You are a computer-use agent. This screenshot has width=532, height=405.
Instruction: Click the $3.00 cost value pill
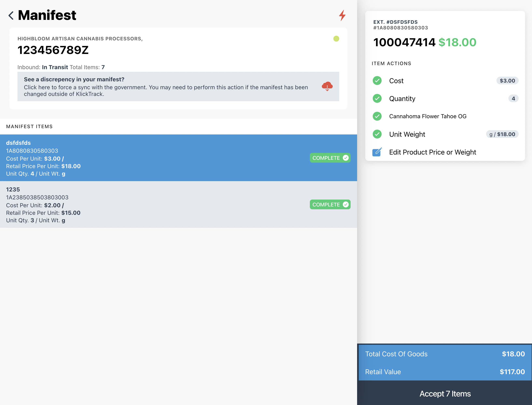(x=507, y=81)
